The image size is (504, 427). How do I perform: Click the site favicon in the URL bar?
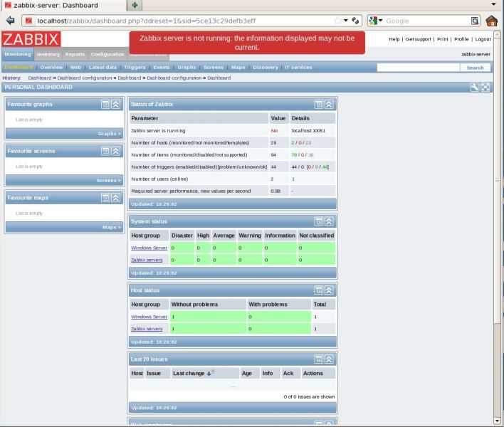pos(28,21)
